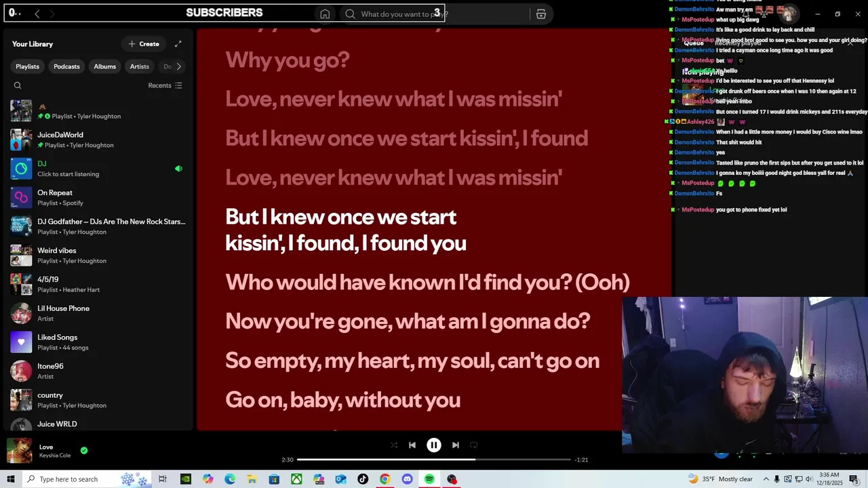Click the remaining time -1:21 label

(581, 460)
